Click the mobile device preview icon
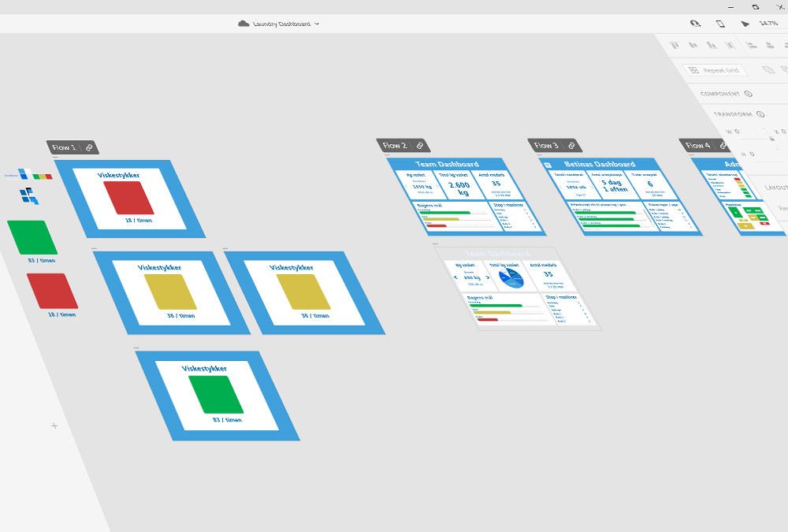 720,24
